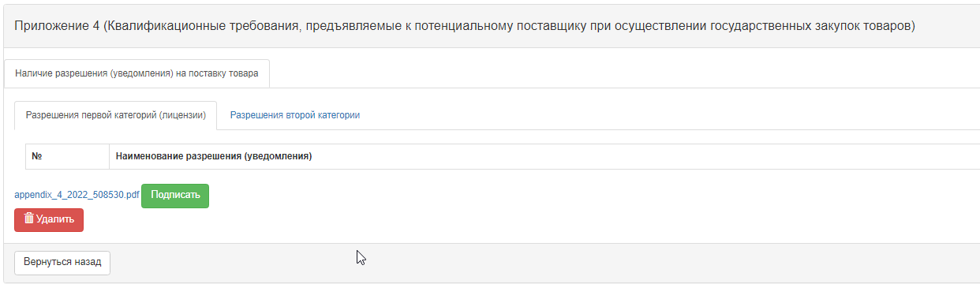Click the trash can icon on Удалить

(x=28, y=219)
